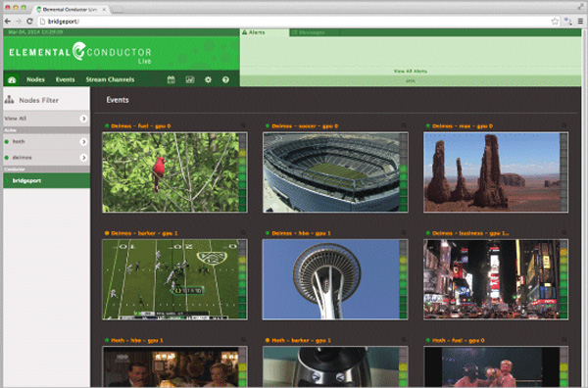Open the 'Hoth - fuel - gpu 0' title
Screen dimensions: 588x388
[x=459, y=340]
